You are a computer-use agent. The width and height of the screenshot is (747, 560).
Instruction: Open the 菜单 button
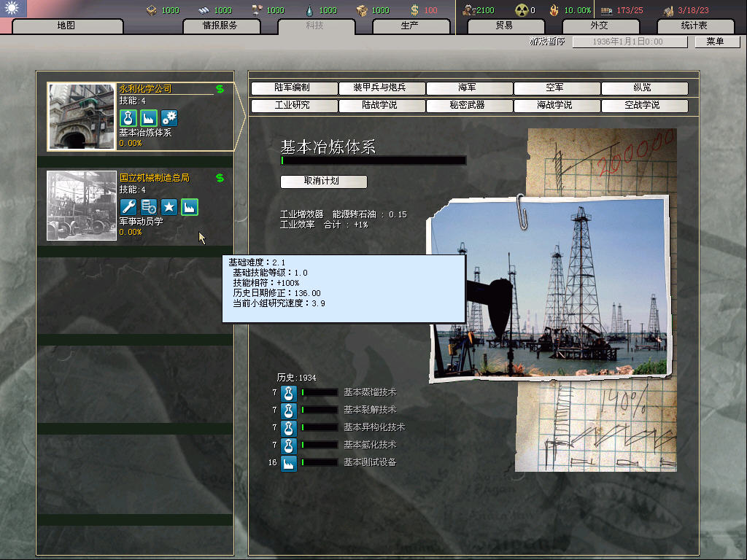714,42
